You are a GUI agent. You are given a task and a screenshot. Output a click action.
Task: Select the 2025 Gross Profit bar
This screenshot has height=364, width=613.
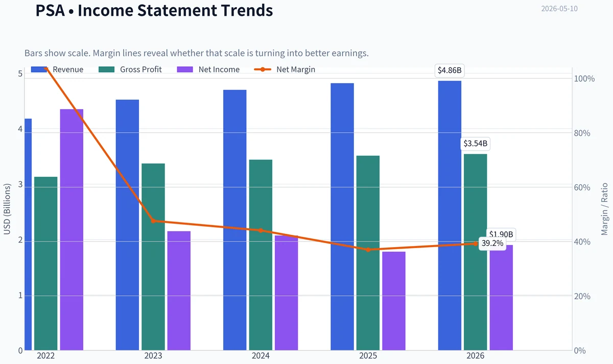point(368,253)
